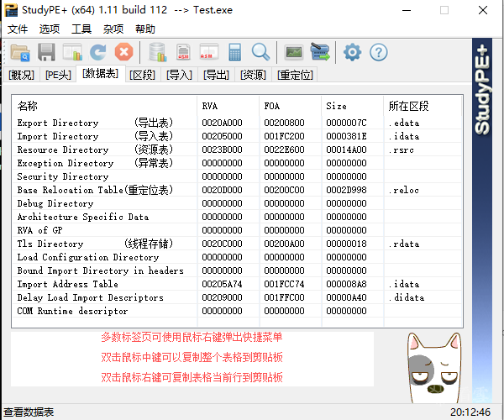Open the 帮助 menu
This screenshot has height=420, width=504.
tap(145, 29)
